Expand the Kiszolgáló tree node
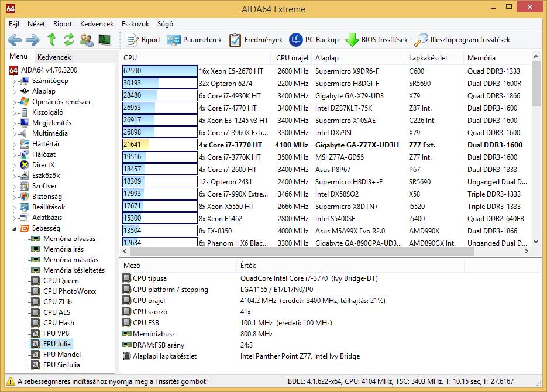Image resolution: width=547 pixels, height=392 pixels. pos(14,113)
